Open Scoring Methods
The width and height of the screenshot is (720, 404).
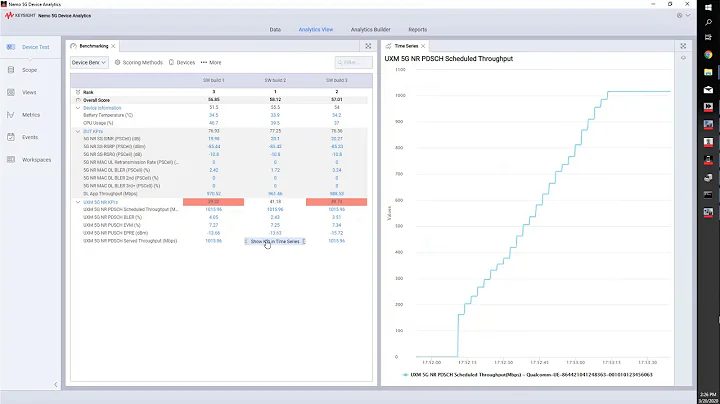[x=139, y=62]
